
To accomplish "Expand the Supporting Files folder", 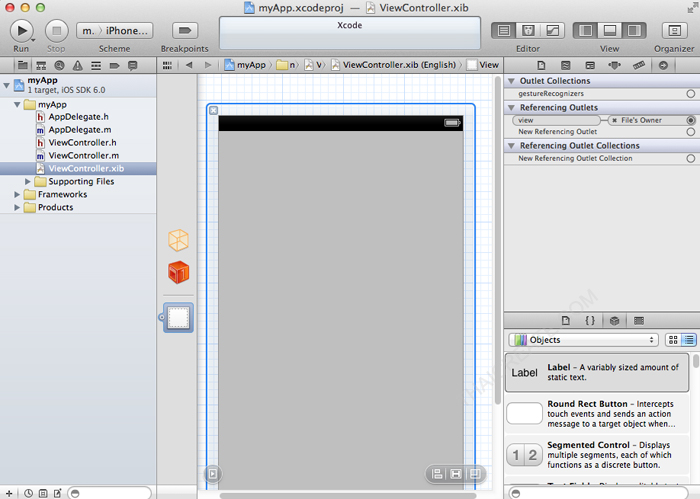I will point(28,182).
